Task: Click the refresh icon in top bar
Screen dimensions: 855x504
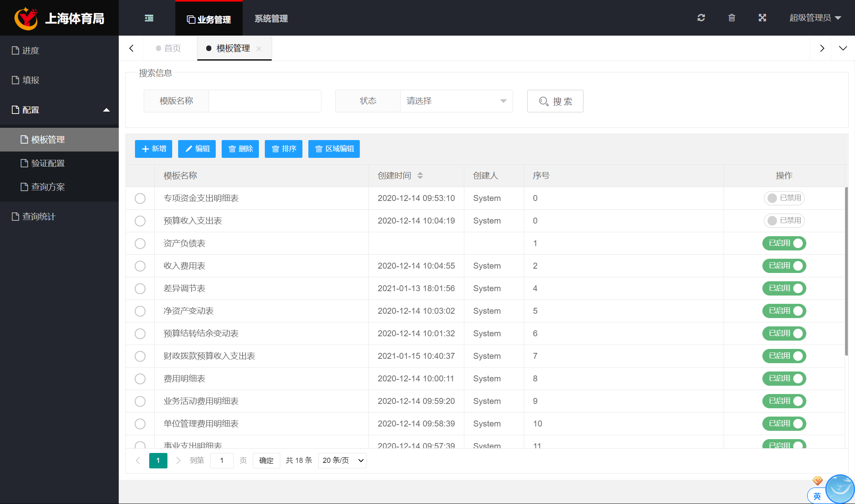Action: [x=701, y=18]
